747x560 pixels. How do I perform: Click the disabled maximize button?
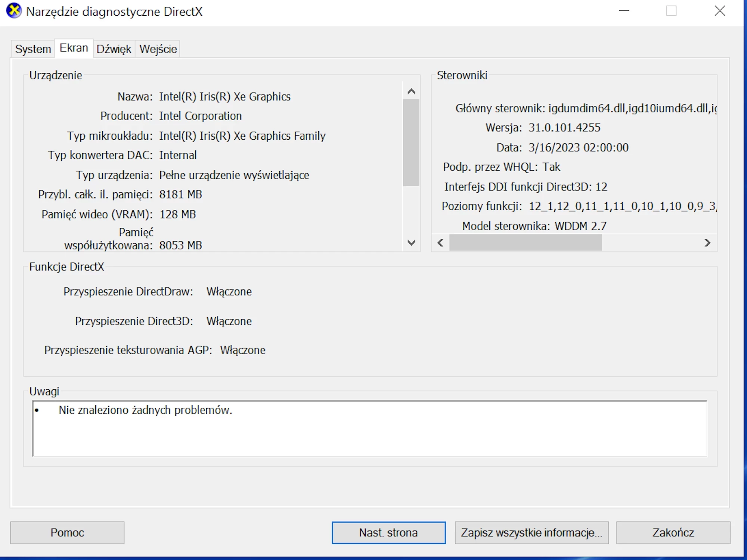pyautogui.click(x=671, y=11)
